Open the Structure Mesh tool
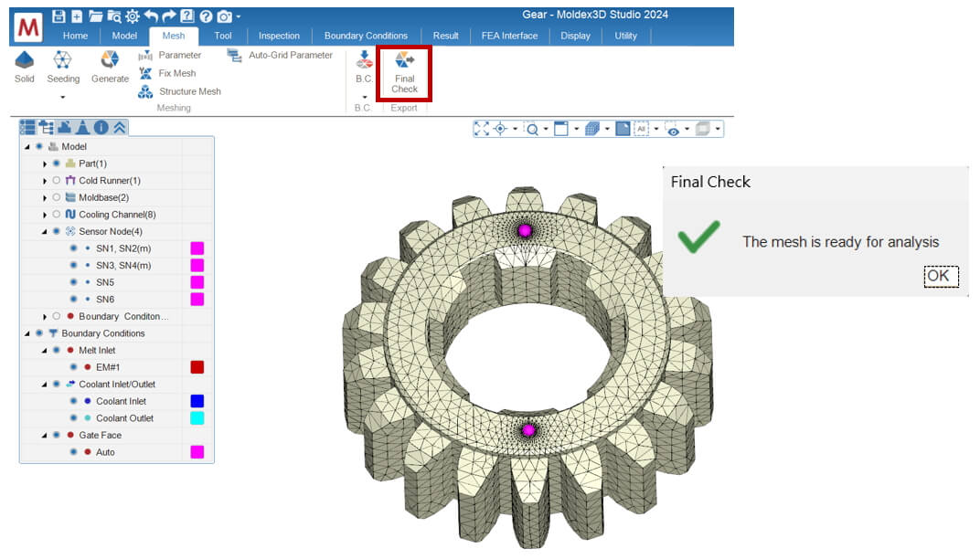 tap(145, 92)
